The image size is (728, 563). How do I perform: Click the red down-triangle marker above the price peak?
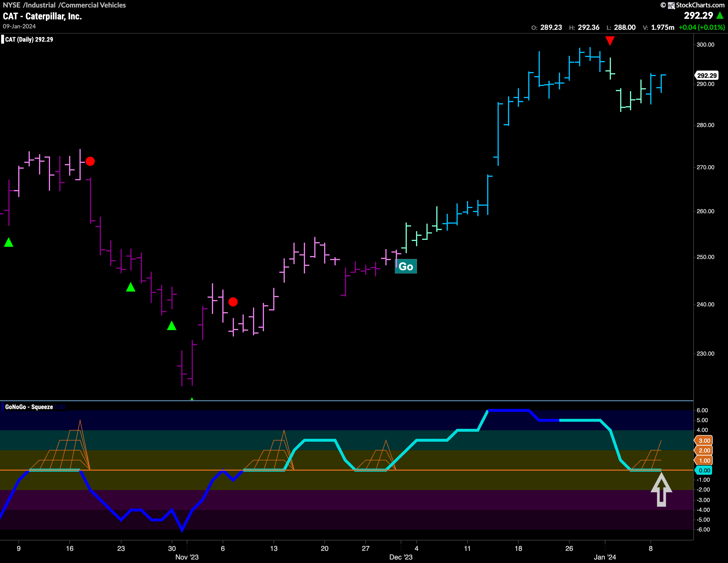click(x=610, y=41)
